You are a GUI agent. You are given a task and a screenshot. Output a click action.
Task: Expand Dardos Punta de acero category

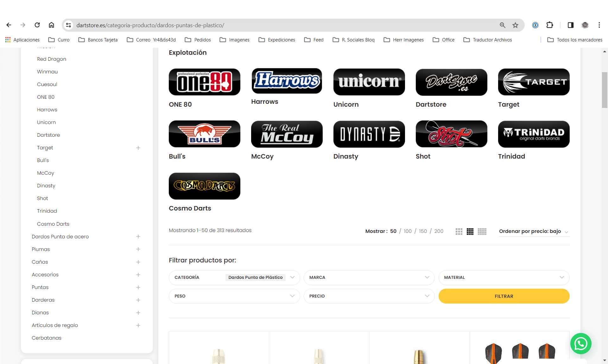point(138,236)
